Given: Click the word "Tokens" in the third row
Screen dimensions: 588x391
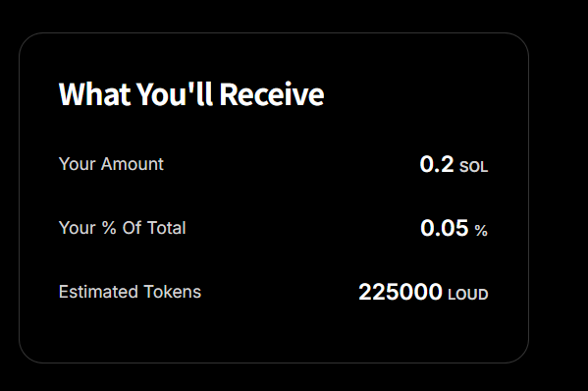Looking at the screenshot, I should 173,292.
